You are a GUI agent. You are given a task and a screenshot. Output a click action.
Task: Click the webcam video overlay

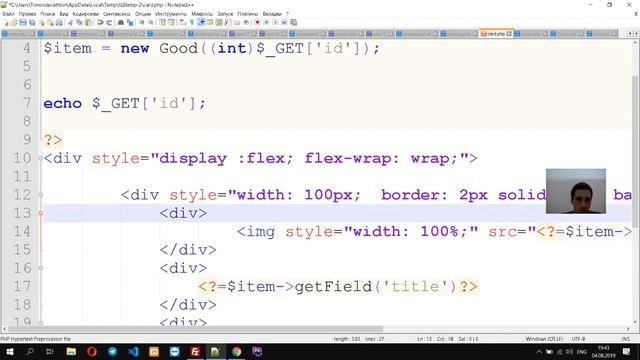[x=576, y=191]
